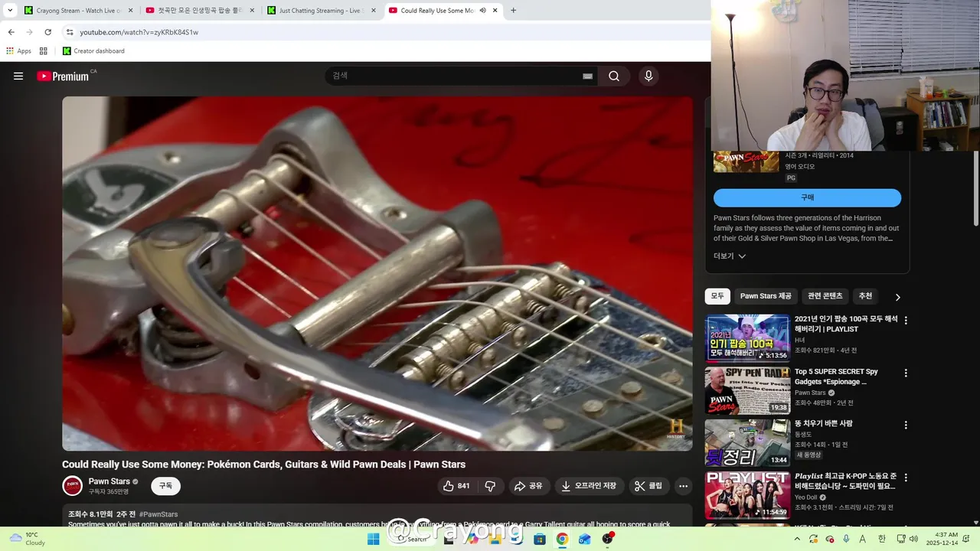Select the 모두 filter chip
Image resolution: width=980 pixels, height=551 pixels.
click(717, 296)
